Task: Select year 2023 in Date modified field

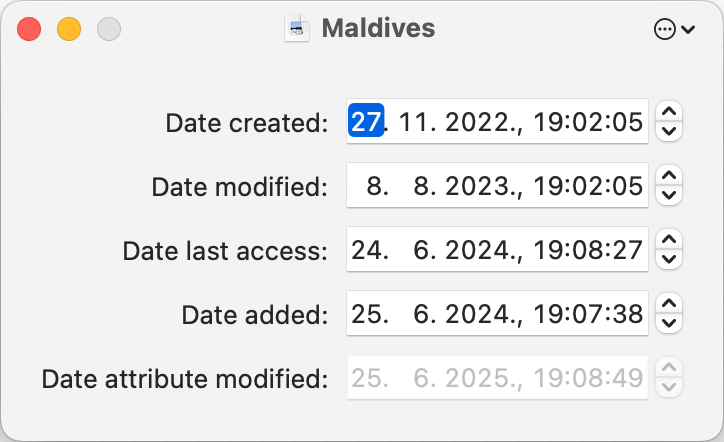Action: pos(477,187)
